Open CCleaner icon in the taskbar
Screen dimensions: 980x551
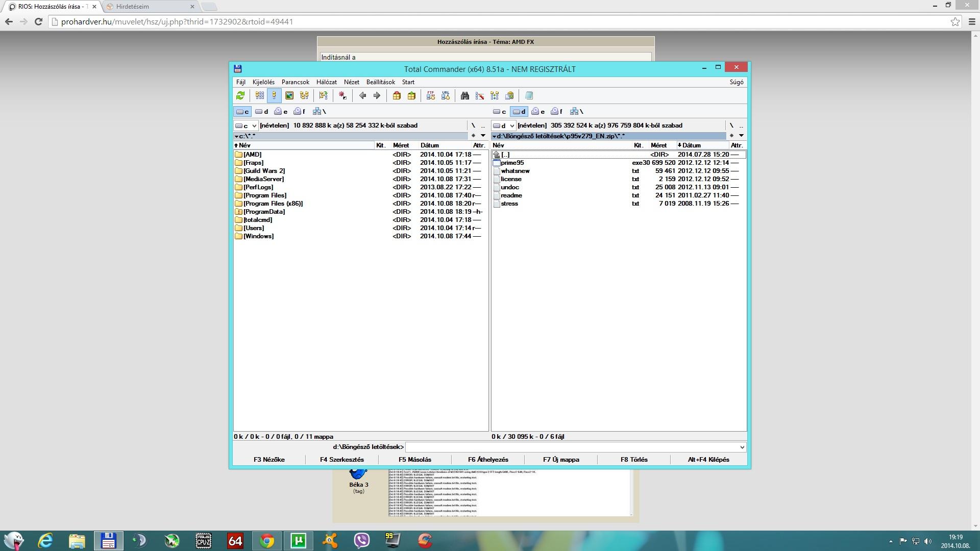click(425, 540)
